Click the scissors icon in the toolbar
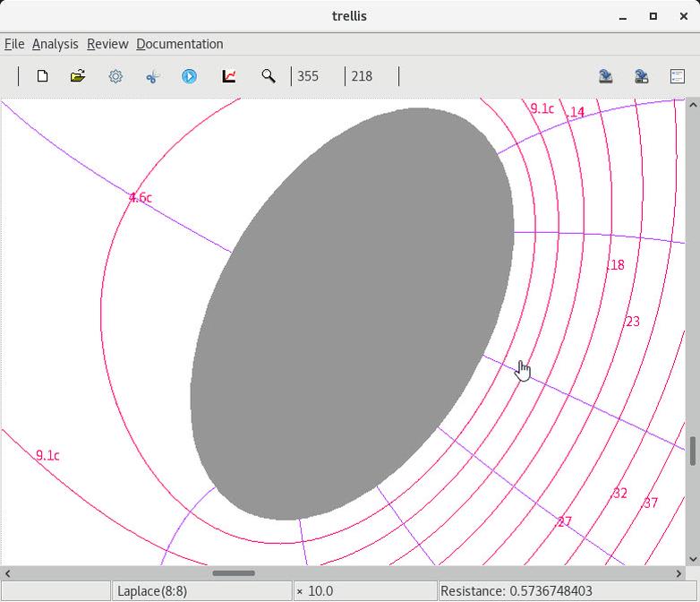This screenshot has height=602, width=700. pyautogui.click(x=152, y=76)
